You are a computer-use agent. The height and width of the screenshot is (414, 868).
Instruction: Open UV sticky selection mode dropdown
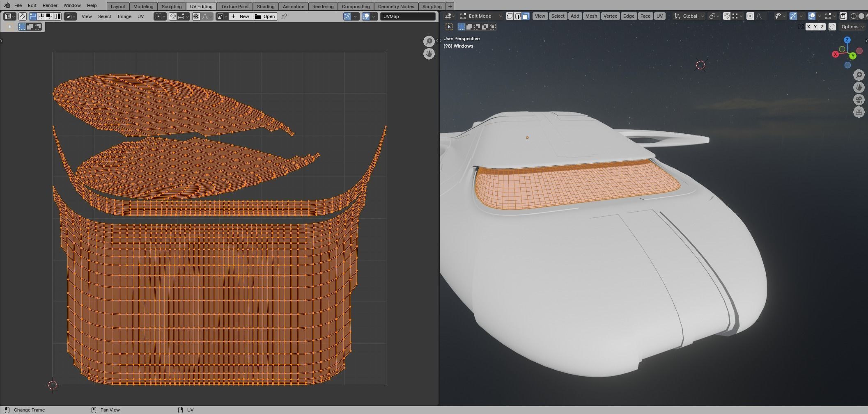coord(70,16)
